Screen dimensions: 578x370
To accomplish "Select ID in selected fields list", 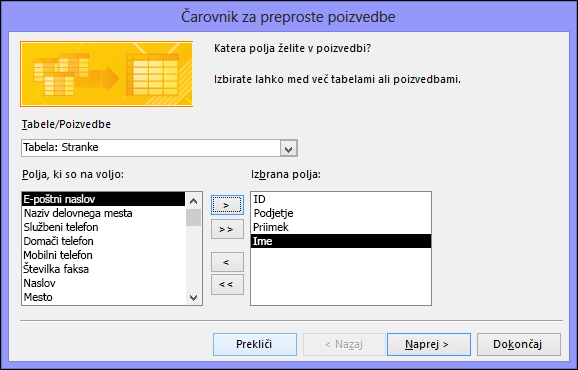I will (x=341, y=199).
